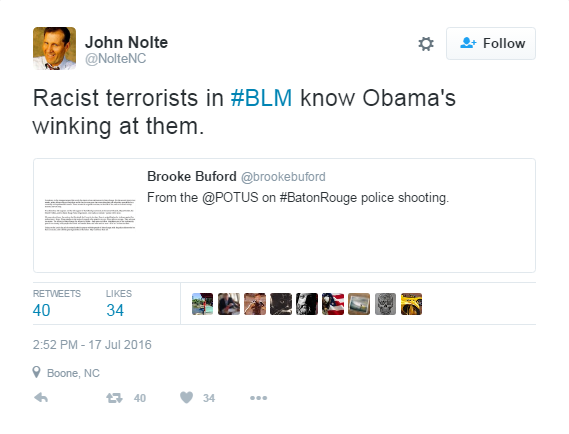Screen dimensions: 569x434
Task: Like the tweet with heart icon
Action: tap(187, 398)
